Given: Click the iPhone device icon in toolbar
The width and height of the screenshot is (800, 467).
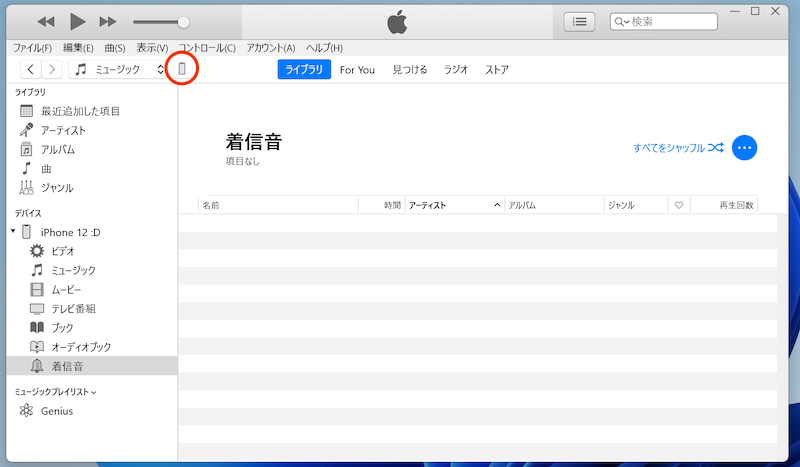Looking at the screenshot, I should (182, 69).
